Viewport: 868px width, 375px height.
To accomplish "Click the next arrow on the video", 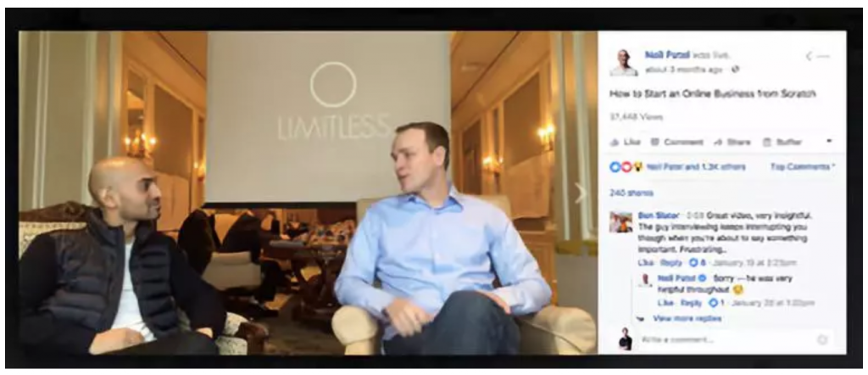I will [580, 193].
